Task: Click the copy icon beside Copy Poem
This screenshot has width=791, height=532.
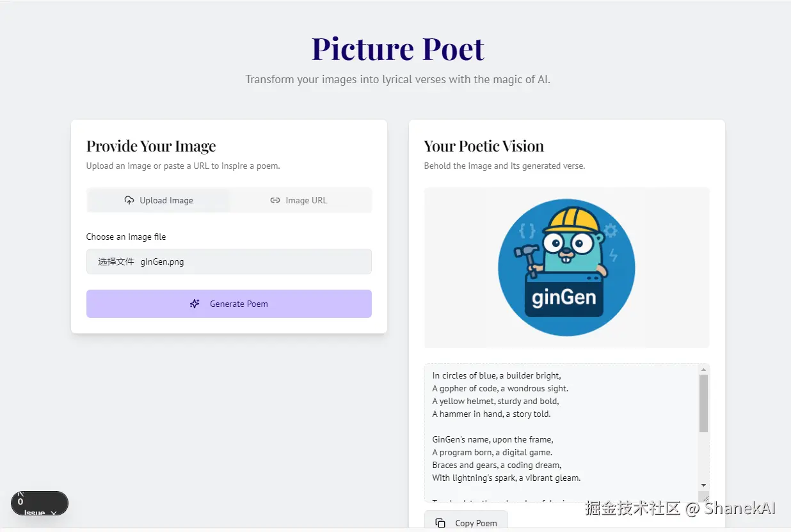Action: [440, 523]
